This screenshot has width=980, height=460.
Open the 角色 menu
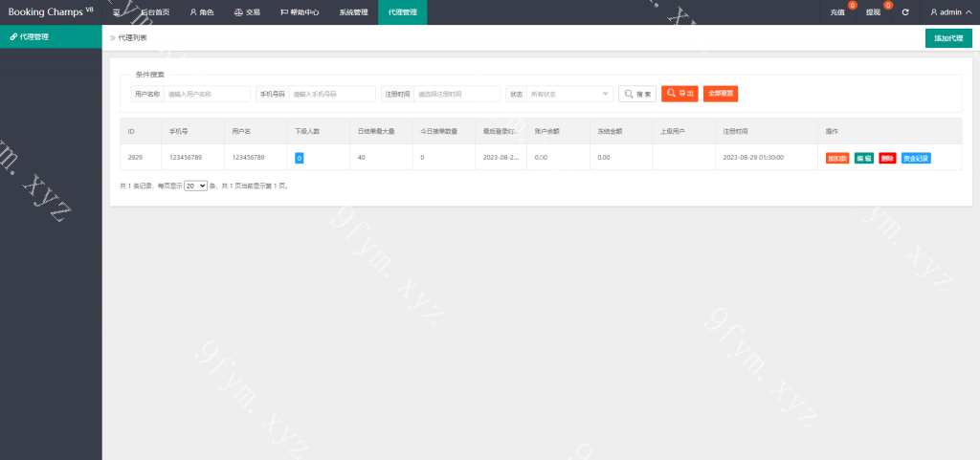202,11
